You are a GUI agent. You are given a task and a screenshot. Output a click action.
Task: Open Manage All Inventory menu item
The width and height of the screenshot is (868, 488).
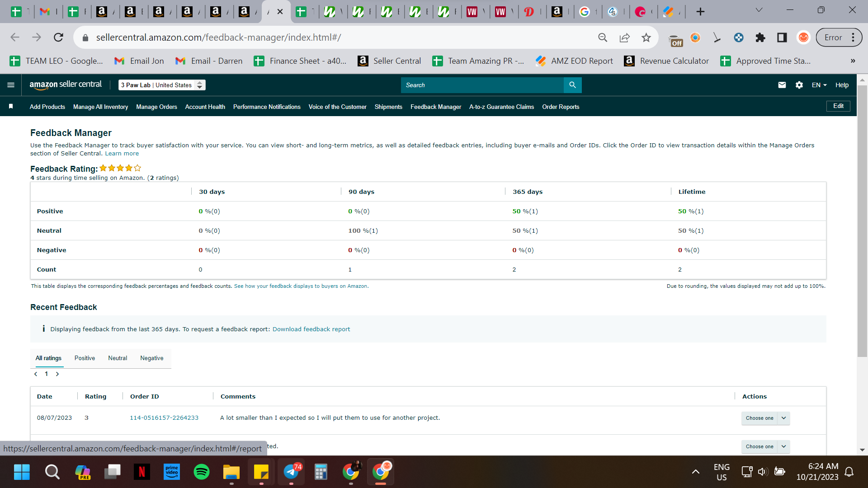coord(100,107)
